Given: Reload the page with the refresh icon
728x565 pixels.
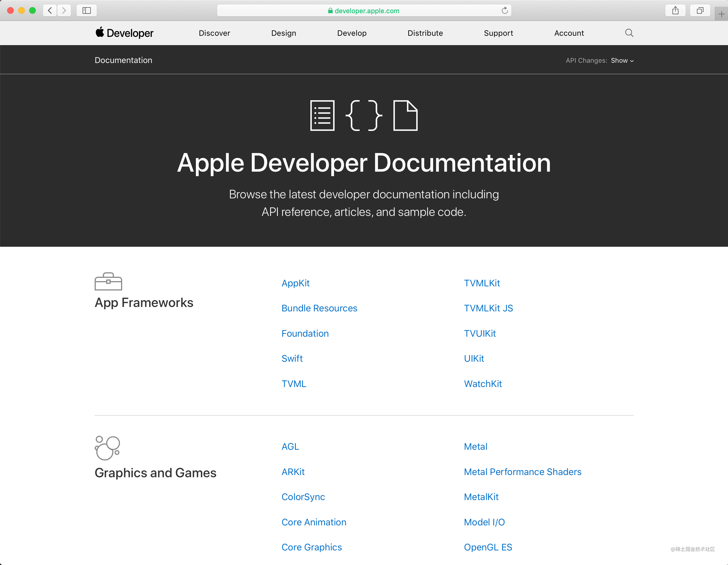Looking at the screenshot, I should (x=505, y=11).
